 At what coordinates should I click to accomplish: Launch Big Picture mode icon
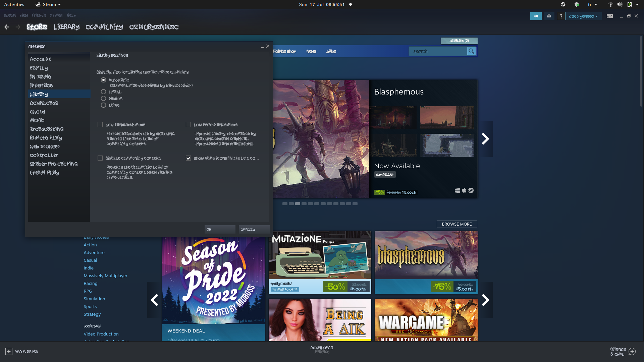[610, 16]
